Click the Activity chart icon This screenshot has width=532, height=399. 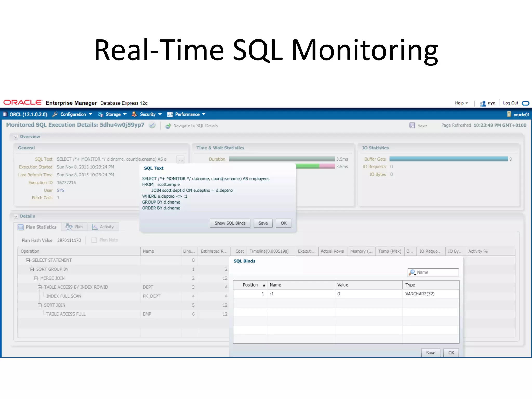[95, 227]
